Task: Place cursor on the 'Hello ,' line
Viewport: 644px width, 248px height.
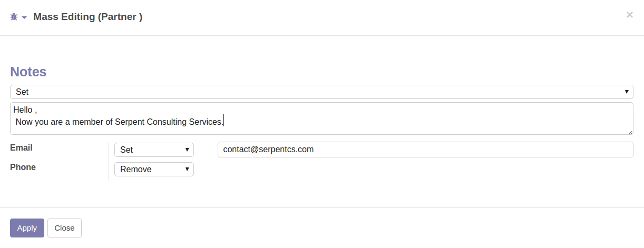Action: [x=26, y=110]
